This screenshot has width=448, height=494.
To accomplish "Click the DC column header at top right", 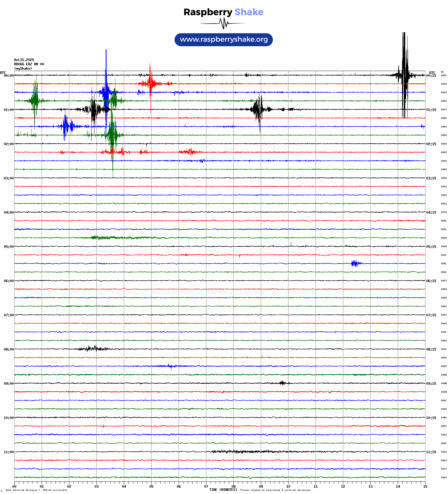I will [442, 72].
